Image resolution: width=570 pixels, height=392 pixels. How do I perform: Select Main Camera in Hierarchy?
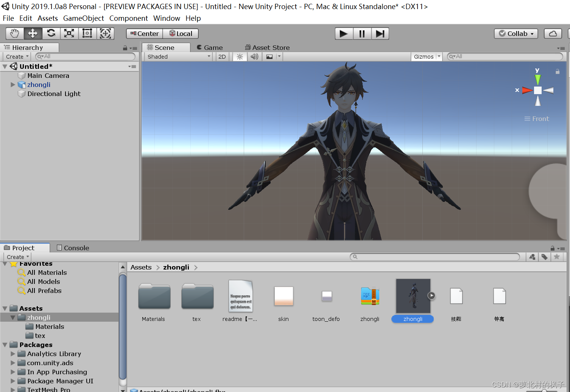pos(48,76)
